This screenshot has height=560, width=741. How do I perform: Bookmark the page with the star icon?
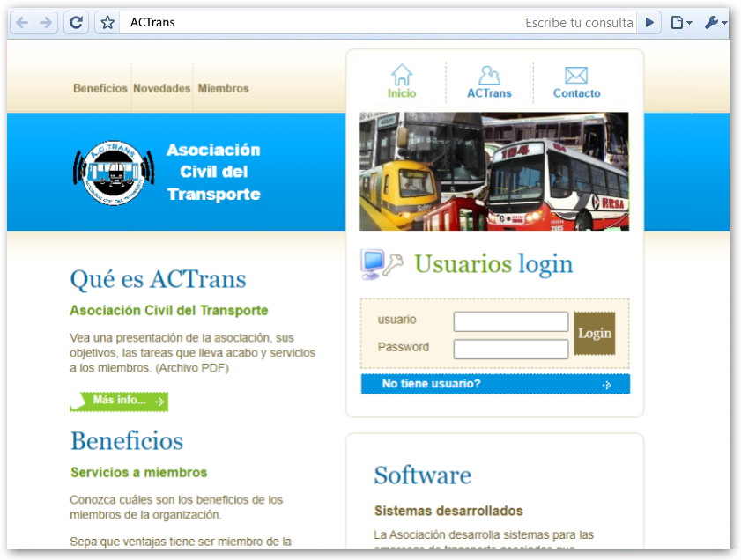pyautogui.click(x=107, y=22)
